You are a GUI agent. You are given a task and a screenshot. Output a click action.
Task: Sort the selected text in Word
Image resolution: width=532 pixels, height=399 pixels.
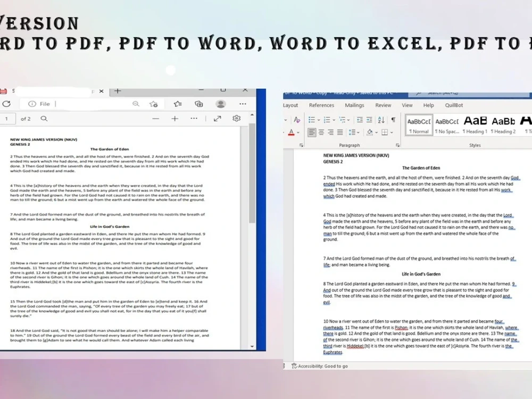pos(381,120)
